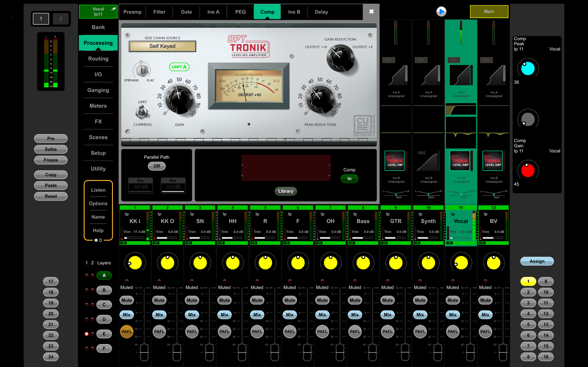Click the PEQ curve thumbnail on channel 12

point(493,134)
